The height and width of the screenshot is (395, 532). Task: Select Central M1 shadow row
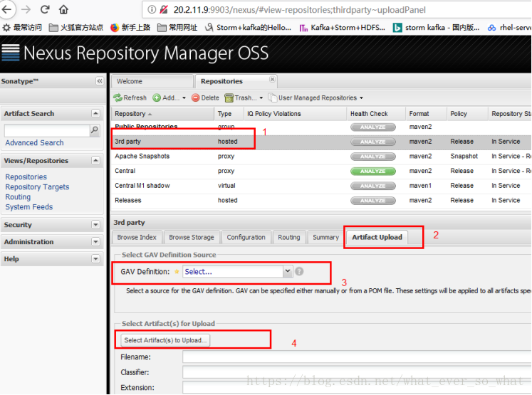point(320,186)
